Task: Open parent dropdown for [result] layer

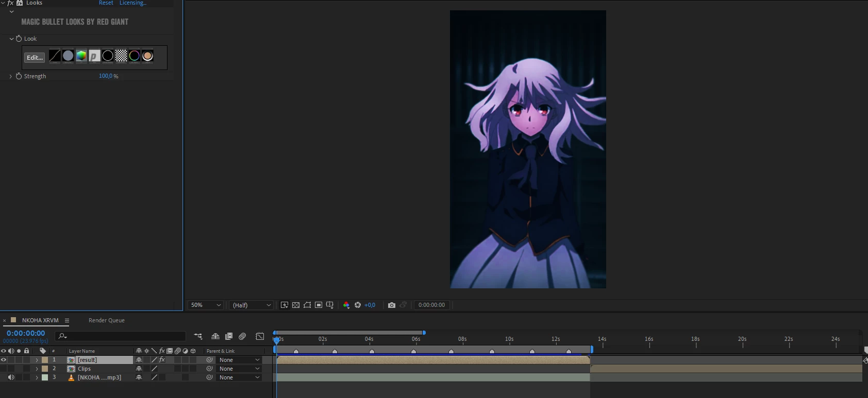Action: (x=239, y=360)
